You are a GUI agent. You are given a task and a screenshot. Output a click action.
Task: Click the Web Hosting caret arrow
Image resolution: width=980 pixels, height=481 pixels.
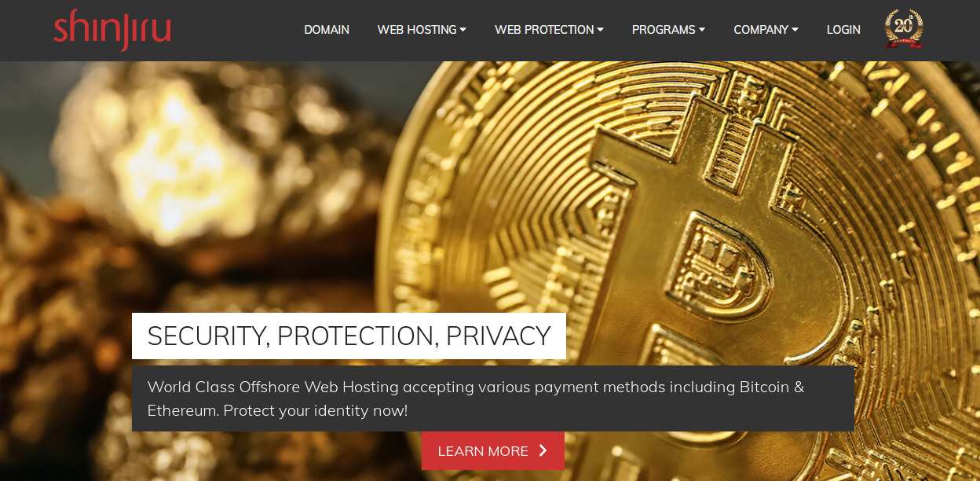(x=463, y=30)
